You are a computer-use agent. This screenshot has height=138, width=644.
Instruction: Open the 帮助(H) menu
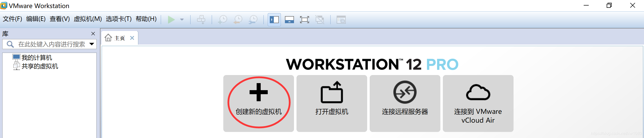[146, 19]
